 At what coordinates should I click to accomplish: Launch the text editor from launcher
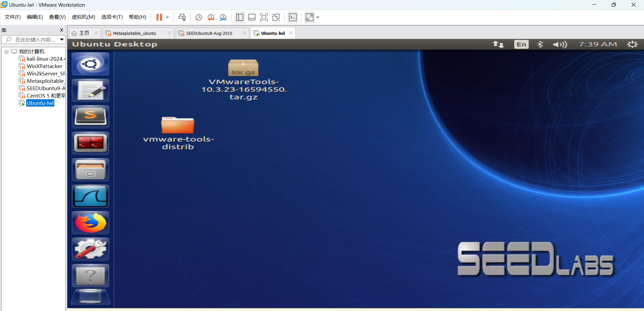click(91, 90)
